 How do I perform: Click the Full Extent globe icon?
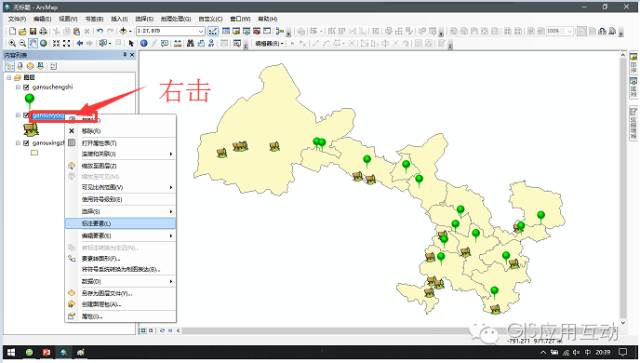tap(43, 43)
